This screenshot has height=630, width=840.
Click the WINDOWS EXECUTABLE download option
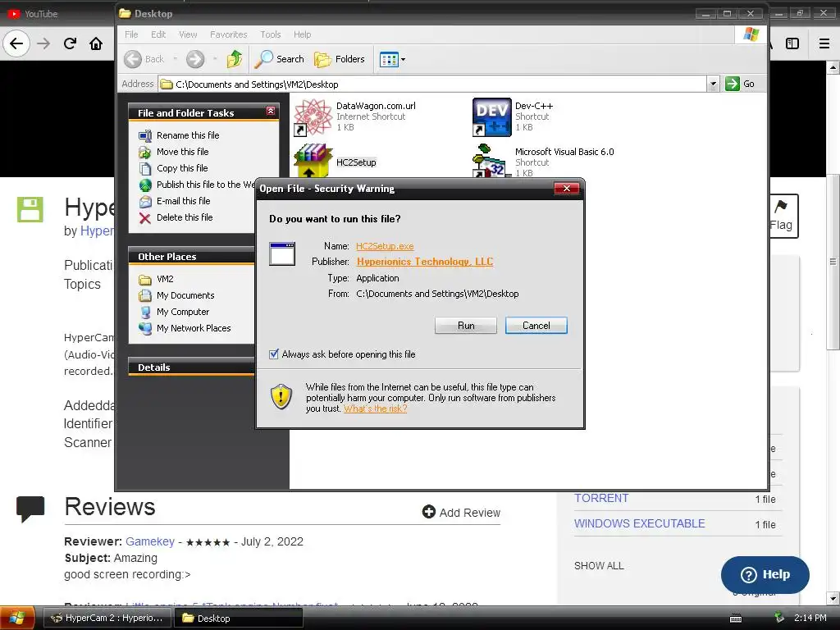[639, 523]
